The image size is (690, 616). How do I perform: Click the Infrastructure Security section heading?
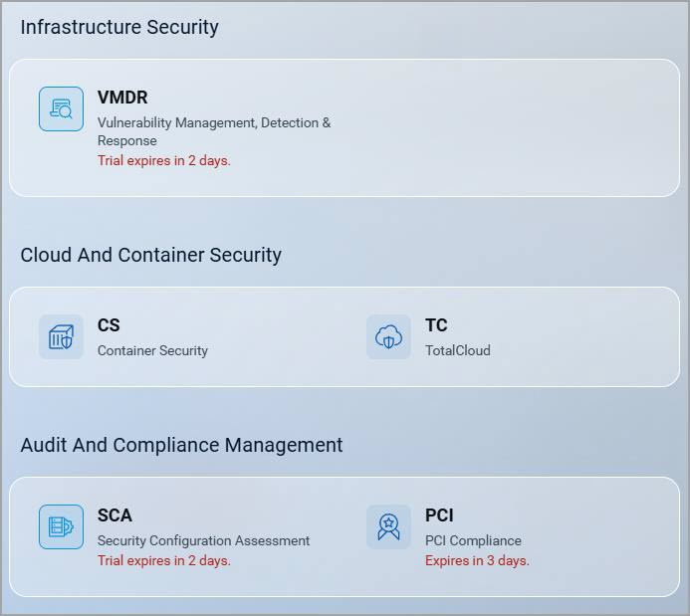coord(119,27)
